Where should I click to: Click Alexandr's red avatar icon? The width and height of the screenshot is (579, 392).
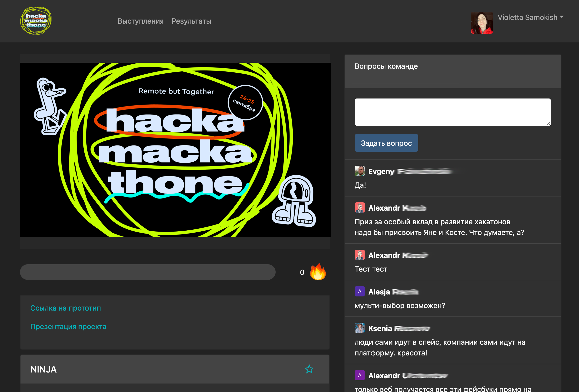tap(359, 208)
